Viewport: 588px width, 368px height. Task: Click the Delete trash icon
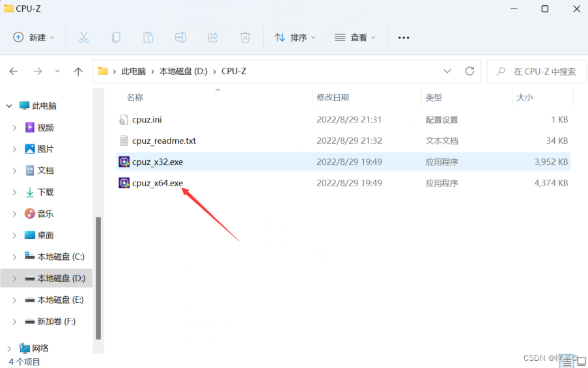[x=245, y=38]
